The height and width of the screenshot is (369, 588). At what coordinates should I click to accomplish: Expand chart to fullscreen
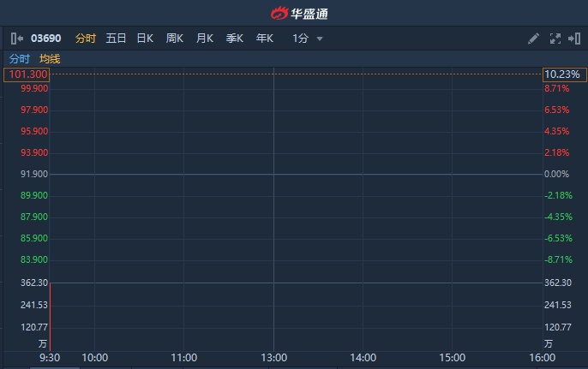point(554,39)
